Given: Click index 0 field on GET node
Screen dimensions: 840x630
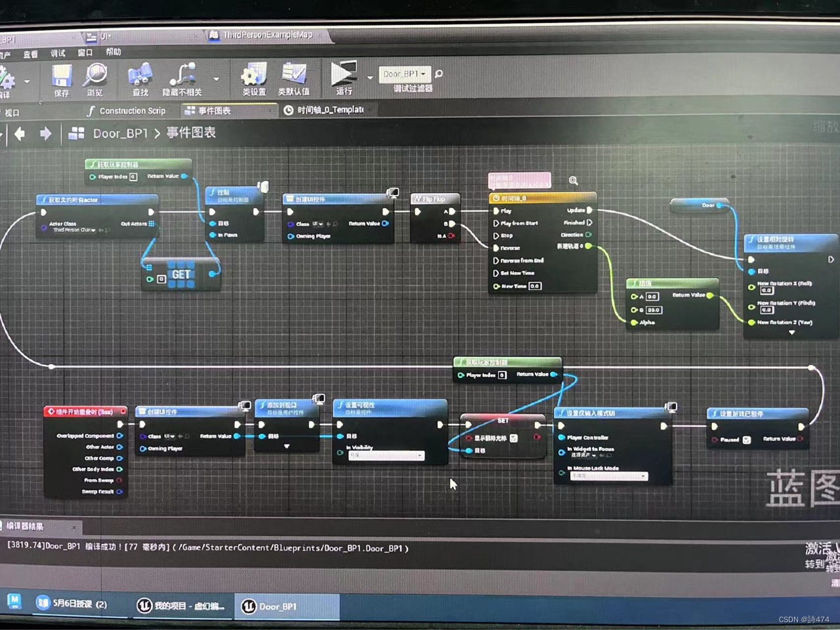Looking at the screenshot, I should point(161,280).
